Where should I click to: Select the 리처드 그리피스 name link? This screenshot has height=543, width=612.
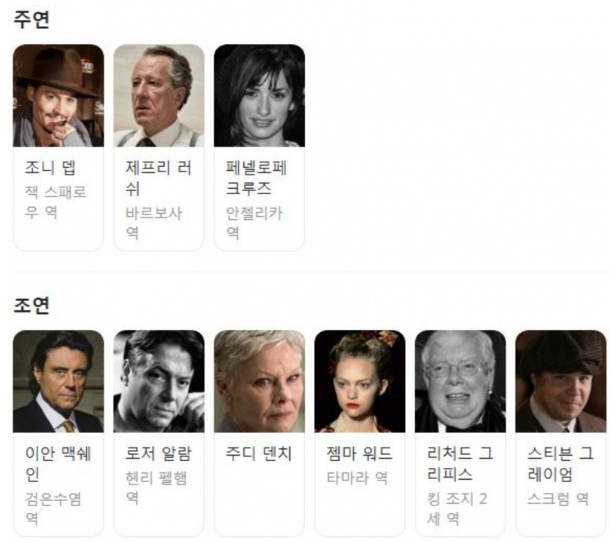[x=460, y=464]
